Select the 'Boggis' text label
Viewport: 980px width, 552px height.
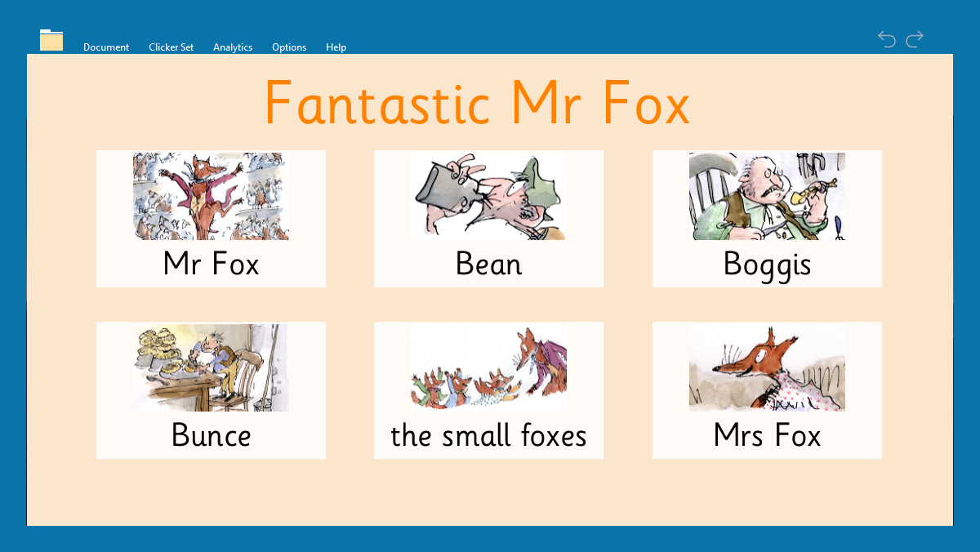pos(767,264)
